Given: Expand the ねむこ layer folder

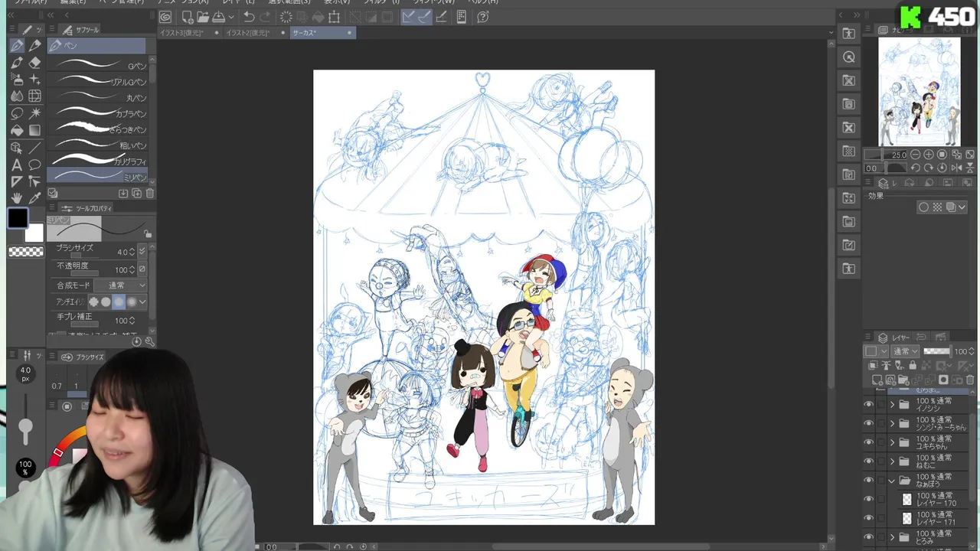Looking at the screenshot, I should tap(892, 461).
